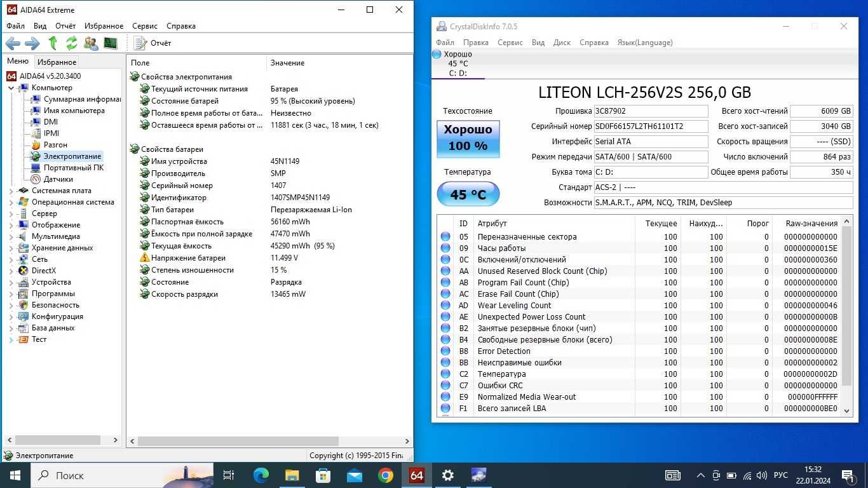Click the Значение column header
This screenshot has height=488, width=868.
coord(339,63)
